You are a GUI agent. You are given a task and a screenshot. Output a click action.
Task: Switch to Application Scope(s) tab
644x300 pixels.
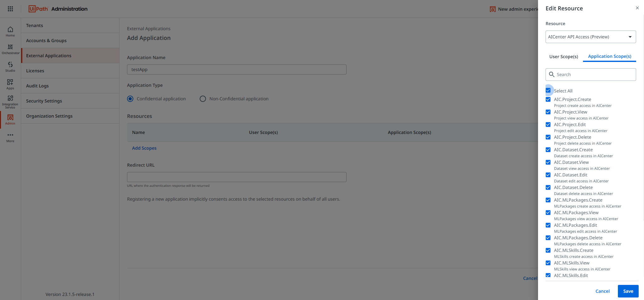(x=609, y=56)
